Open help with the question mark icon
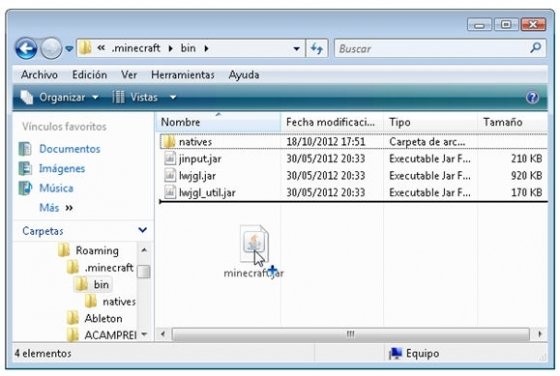This screenshot has width=560, height=376. coord(532,97)
